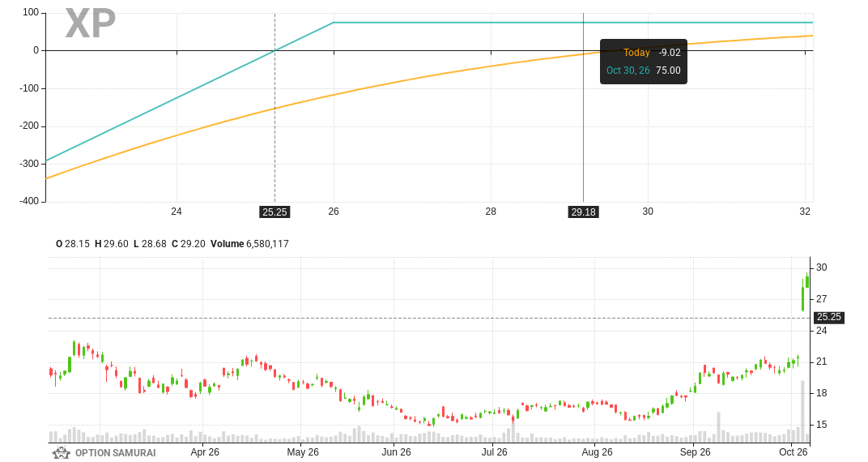Click the 100 profit axis label
868x462 pixels.
pos(31,12)
